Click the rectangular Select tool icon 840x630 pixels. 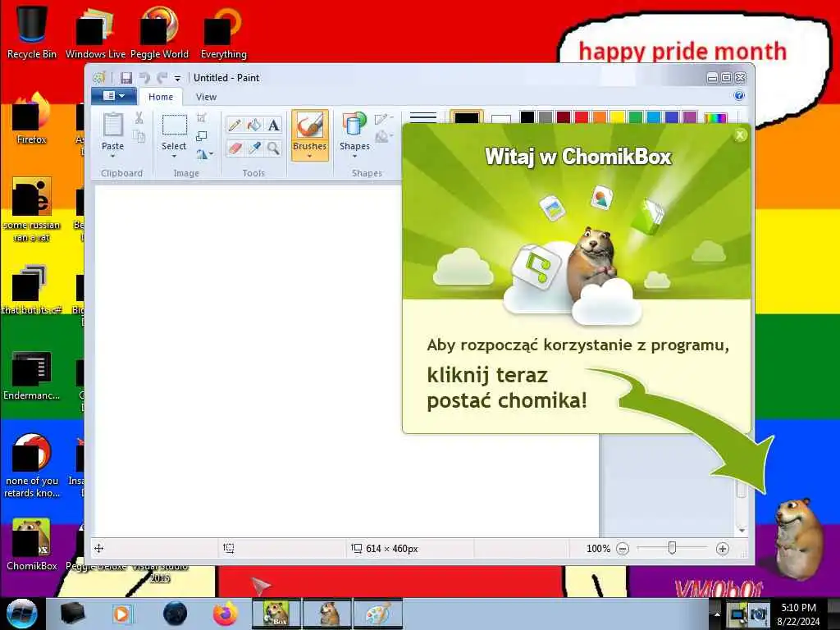click(x=174, y=126)
